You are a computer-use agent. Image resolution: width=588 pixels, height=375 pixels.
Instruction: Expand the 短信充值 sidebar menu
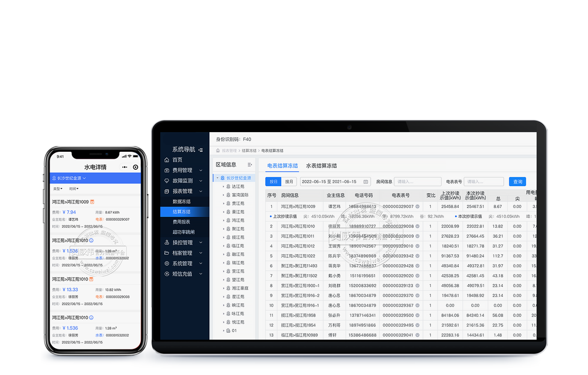(x=183, y=274)
